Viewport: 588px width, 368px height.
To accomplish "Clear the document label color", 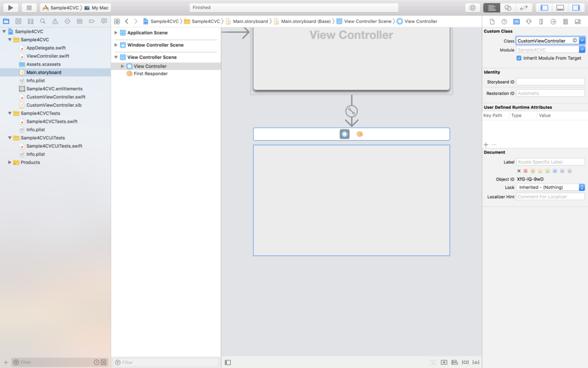I will coord(519,171).
